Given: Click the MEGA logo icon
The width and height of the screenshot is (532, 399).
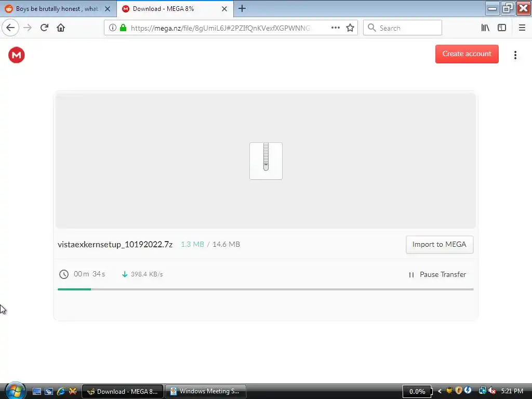Looking at the screenshot, I should (x=16, y=55).
